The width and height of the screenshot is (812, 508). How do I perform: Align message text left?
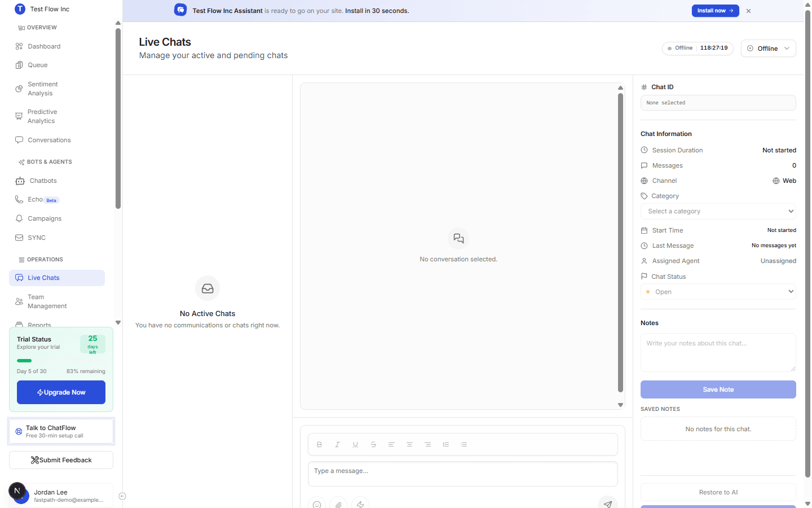pyautogui.click(x=391, y=444)
